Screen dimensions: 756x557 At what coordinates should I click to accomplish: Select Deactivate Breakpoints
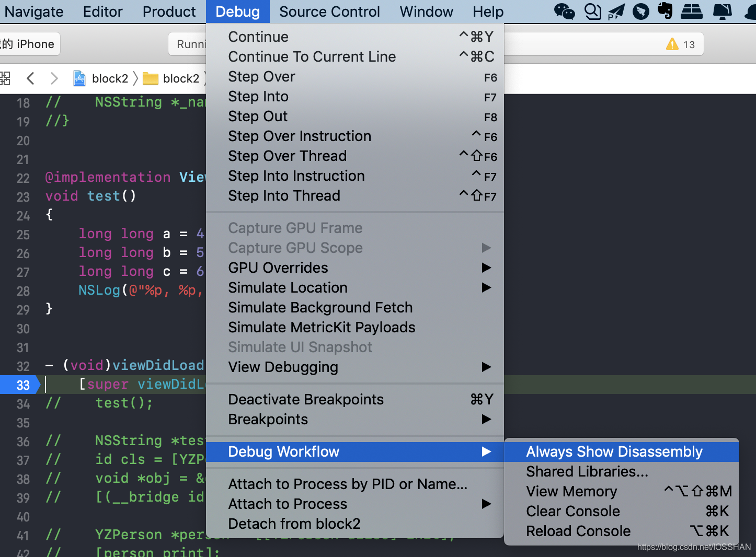click(x=355, y=399)
